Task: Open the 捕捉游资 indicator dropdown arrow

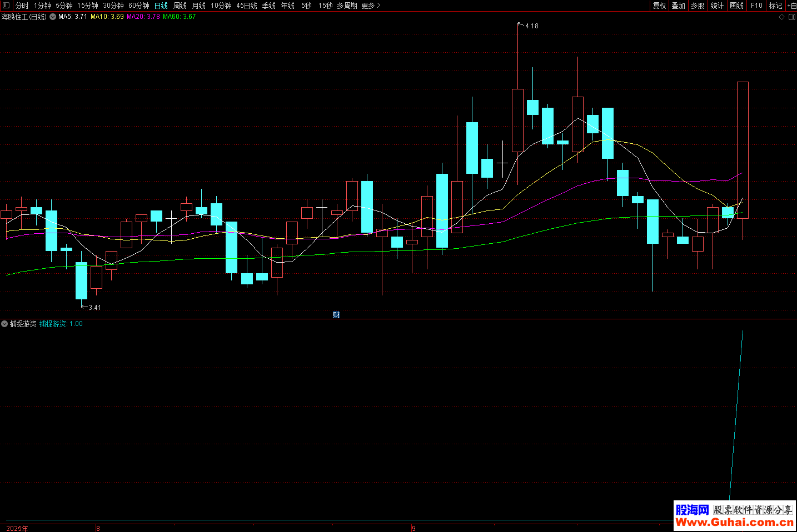Action: pyautogui.click(x=4, y=324)
